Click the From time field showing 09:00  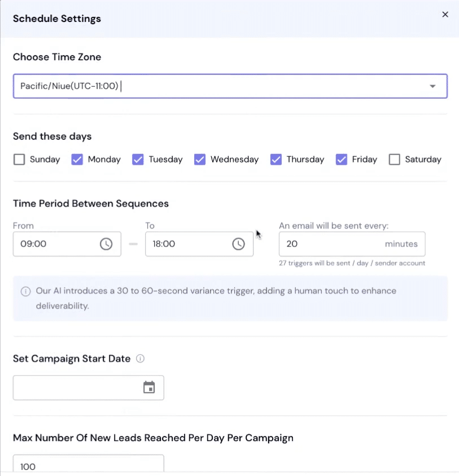[67, 244]
